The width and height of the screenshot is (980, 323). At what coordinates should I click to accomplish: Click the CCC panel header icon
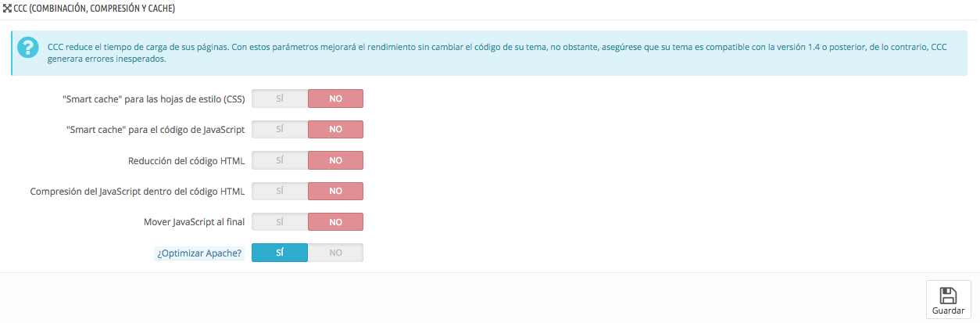pyautogui.click(x=8, y=9)
